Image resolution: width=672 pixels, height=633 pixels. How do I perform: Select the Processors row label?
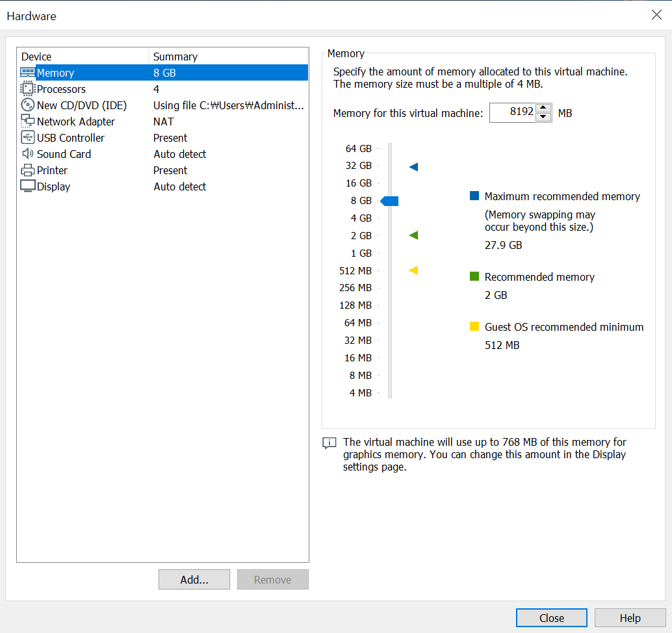pyautogui.click(x=61, y=89)
